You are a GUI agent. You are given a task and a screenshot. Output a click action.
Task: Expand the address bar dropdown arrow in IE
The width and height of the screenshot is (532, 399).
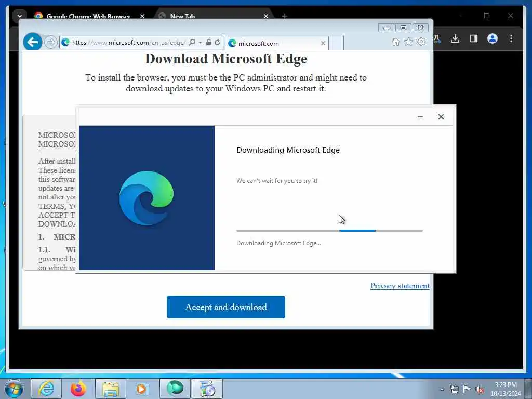pyautogui.click(x=200, y=43)
